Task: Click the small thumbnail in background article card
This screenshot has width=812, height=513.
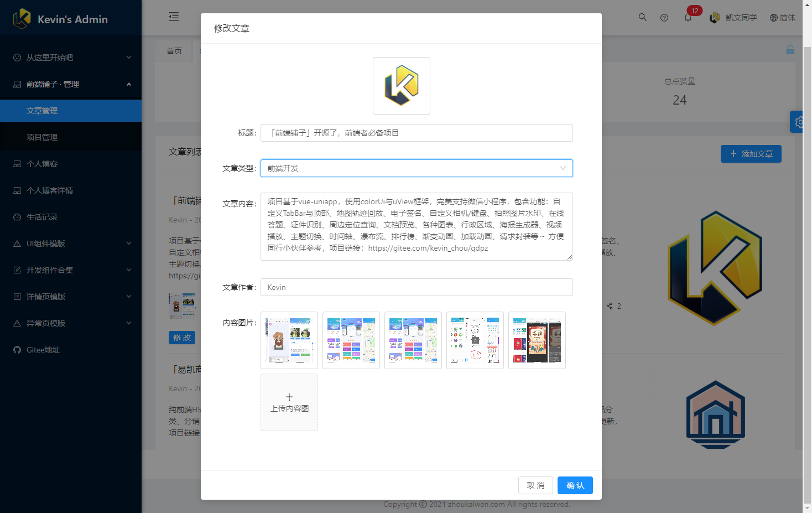Action: (183, 305)
